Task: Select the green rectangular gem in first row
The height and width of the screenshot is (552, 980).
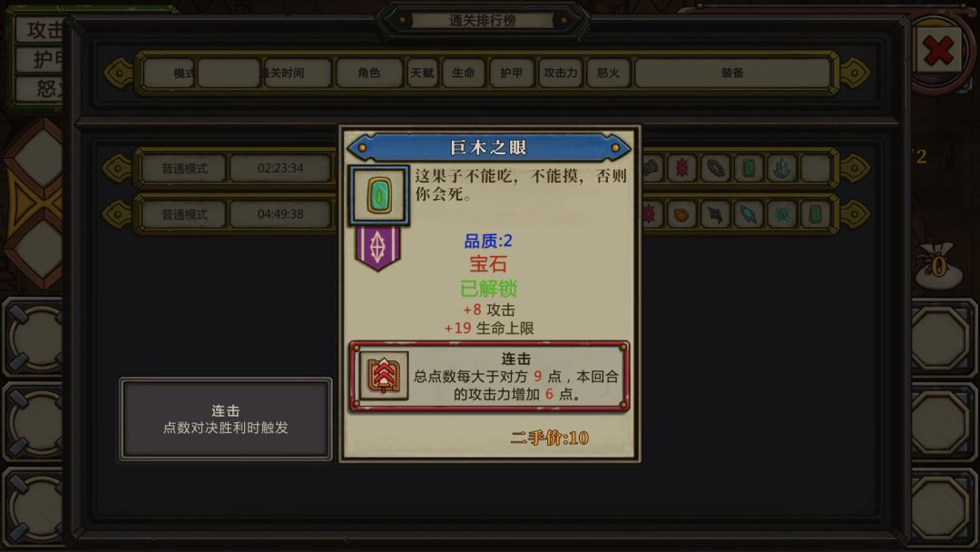Action: tap(748, 168)
